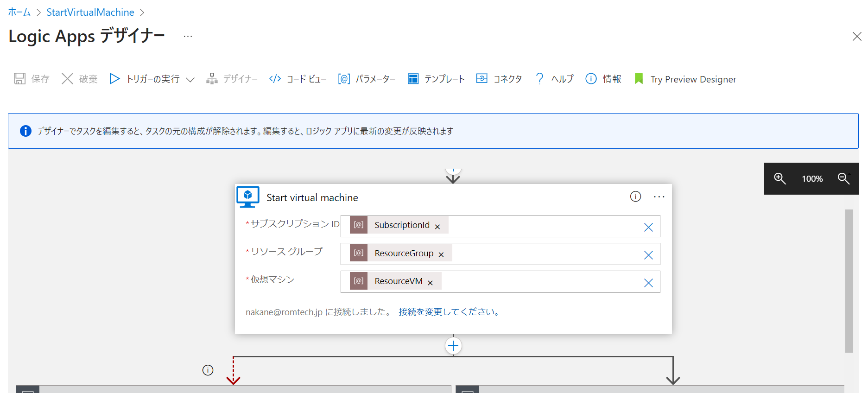Open the テンプレート gallery
This screenshot has width=868, height=393.
436,79
